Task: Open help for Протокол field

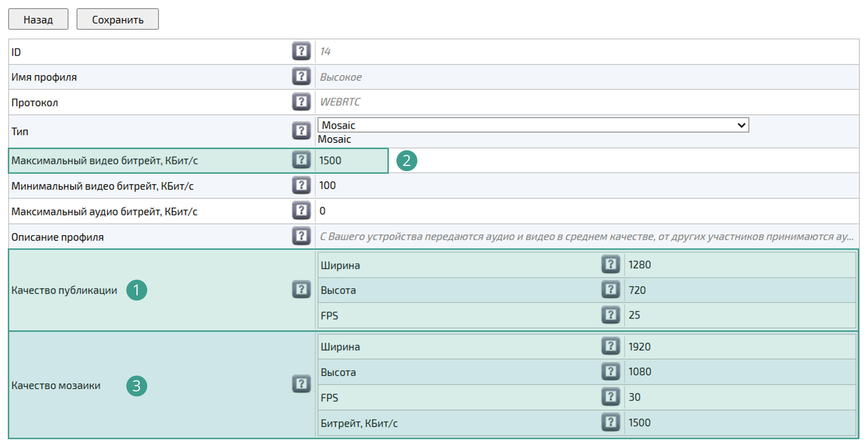Action: [301, 102]
